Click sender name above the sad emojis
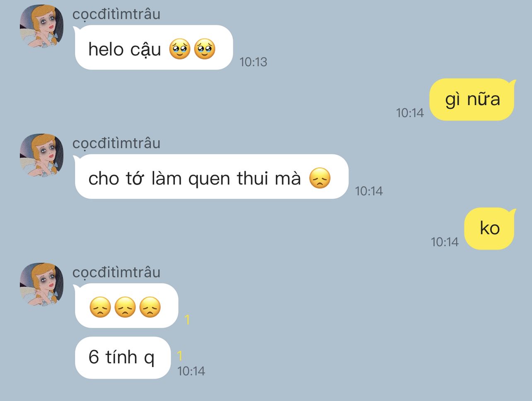Screen dimensions: 532x401 [x=116, y=273]
